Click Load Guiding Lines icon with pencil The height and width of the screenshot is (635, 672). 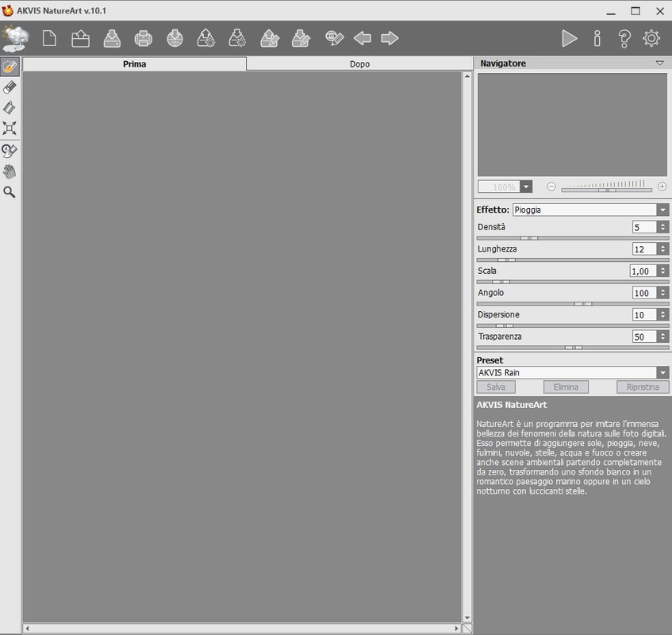(x=270, y=38)
